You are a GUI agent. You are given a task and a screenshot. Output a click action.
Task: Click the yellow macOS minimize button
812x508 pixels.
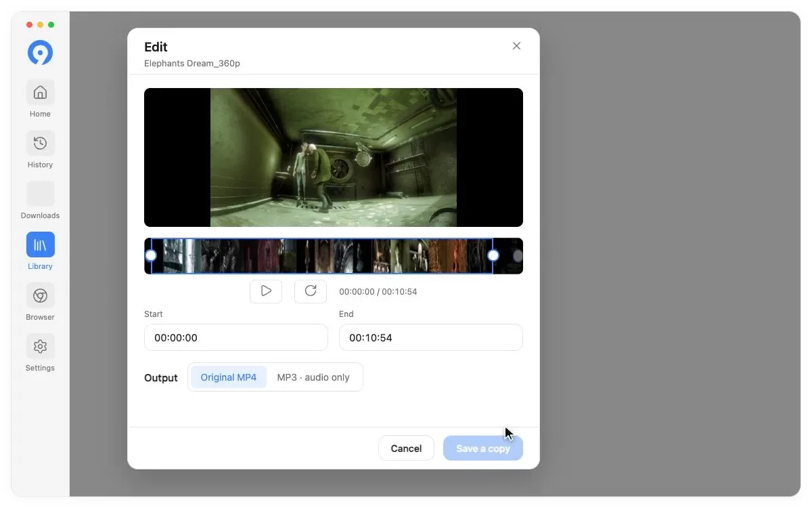click(41, 25)
